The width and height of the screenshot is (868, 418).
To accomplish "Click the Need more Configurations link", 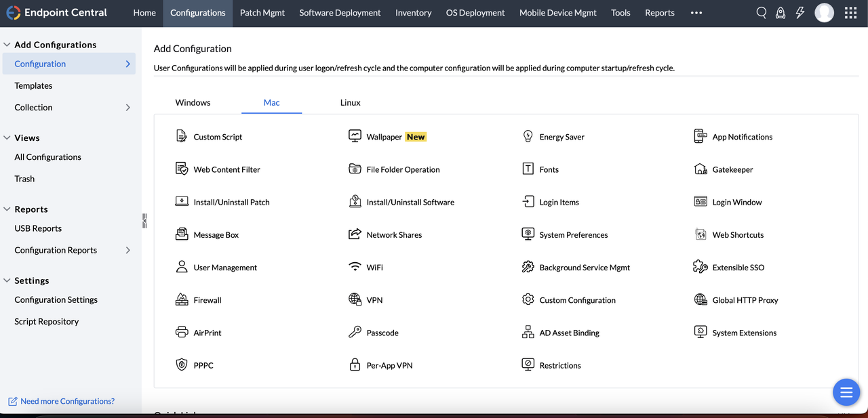I will pyautogui.click(x=67, y=401).
